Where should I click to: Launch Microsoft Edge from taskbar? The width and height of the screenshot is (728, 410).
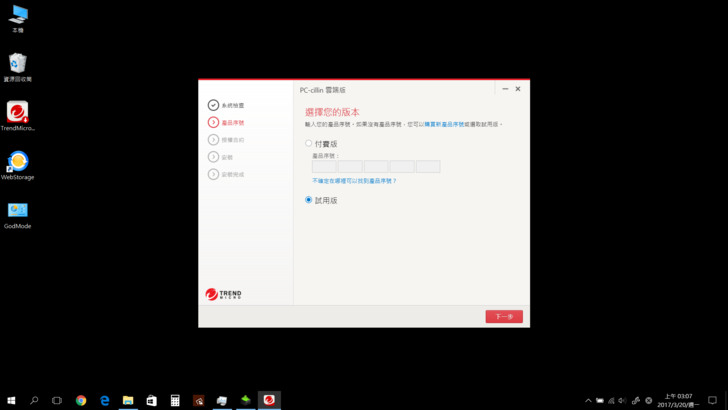(x=104, y=400)
